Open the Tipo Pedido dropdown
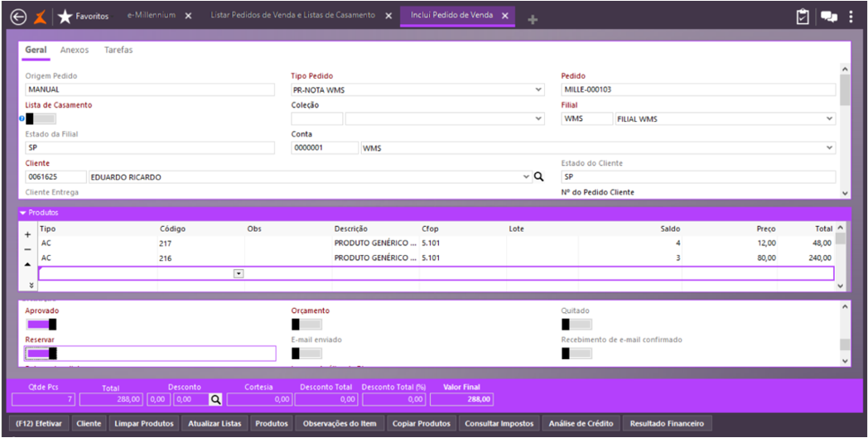This screenshot has width=868, height=438. 539,89
